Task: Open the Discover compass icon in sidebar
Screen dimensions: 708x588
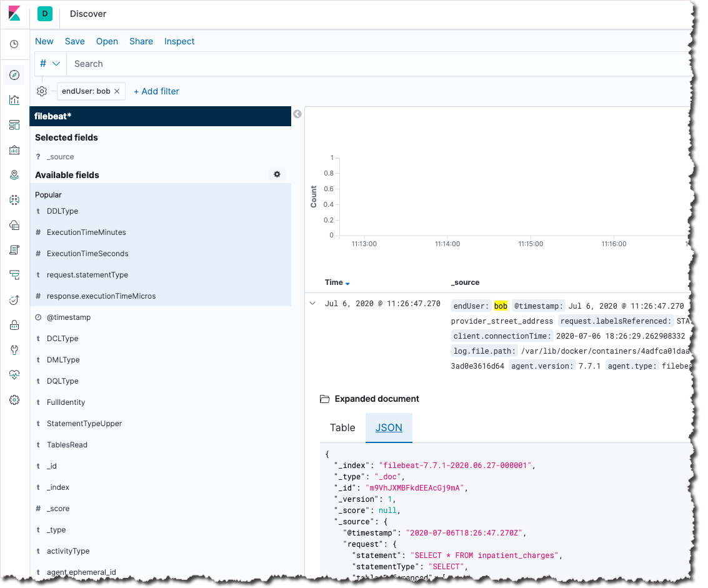Action: click(x=14, y=75)
